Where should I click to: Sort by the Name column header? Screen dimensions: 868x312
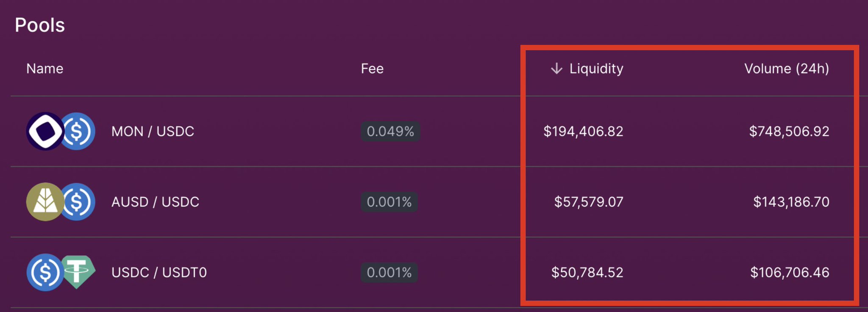tap(45, 69)
